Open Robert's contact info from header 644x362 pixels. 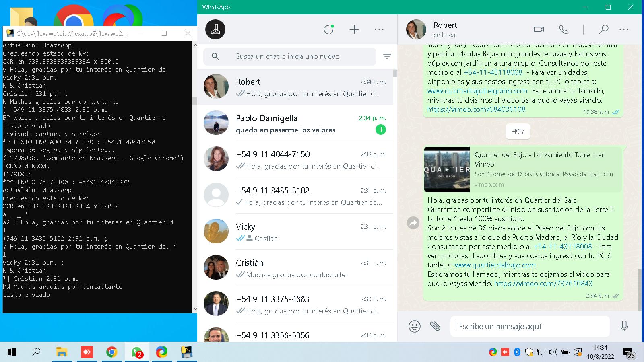click(445, 29)
